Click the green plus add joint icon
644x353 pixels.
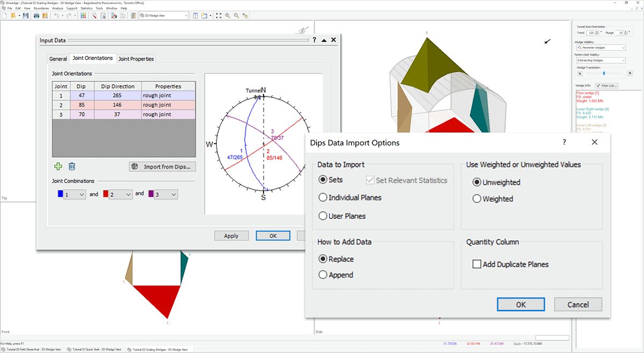(x=58, y=167)
